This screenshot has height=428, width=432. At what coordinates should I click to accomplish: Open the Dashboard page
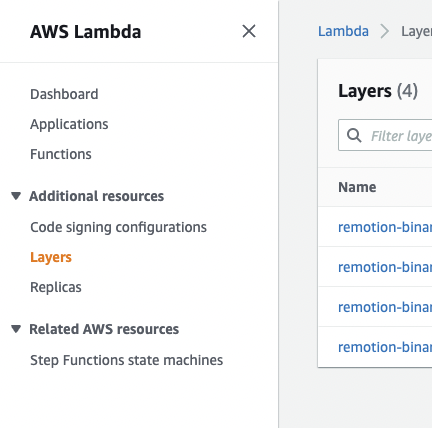click(64, 94)
